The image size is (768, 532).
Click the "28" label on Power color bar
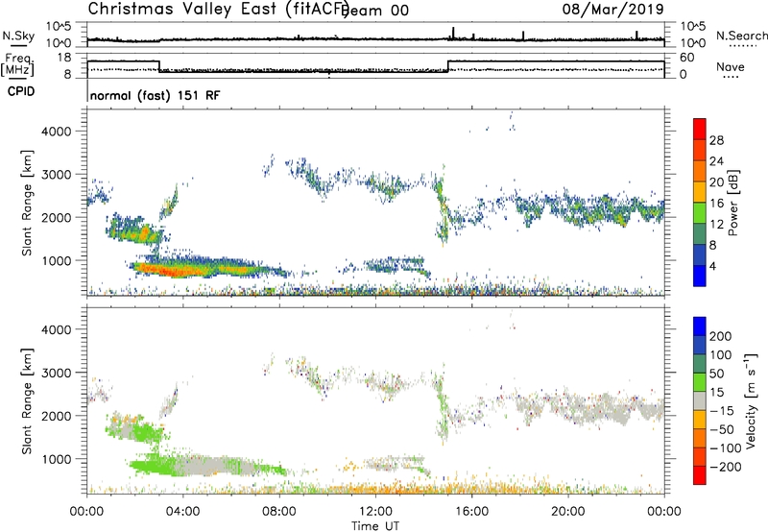pyautogui.click(x=716, y=140)
